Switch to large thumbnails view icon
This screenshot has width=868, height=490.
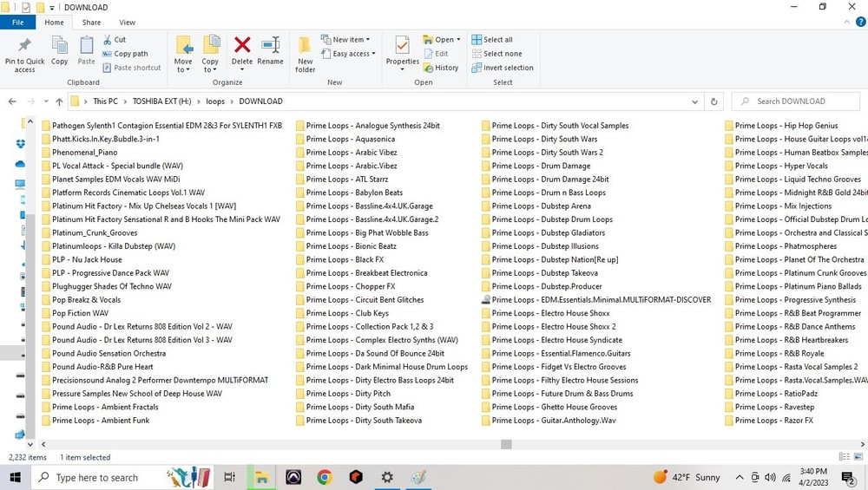(858, 457)
